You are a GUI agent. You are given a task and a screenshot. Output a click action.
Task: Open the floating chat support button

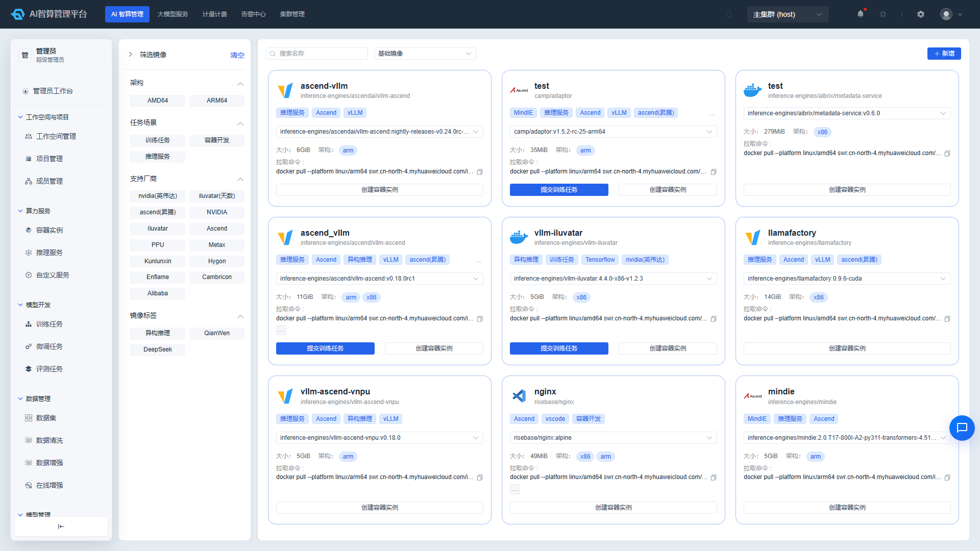[962, 428]
